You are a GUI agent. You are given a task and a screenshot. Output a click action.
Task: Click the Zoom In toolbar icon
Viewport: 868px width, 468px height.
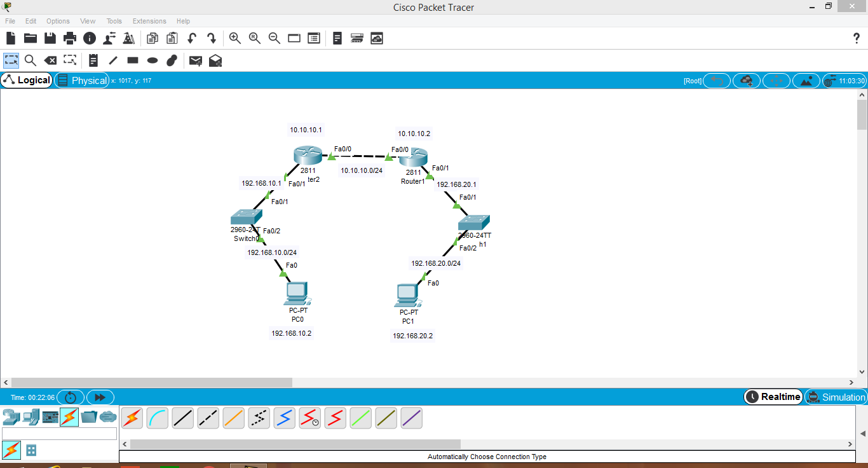pos(234,38)
